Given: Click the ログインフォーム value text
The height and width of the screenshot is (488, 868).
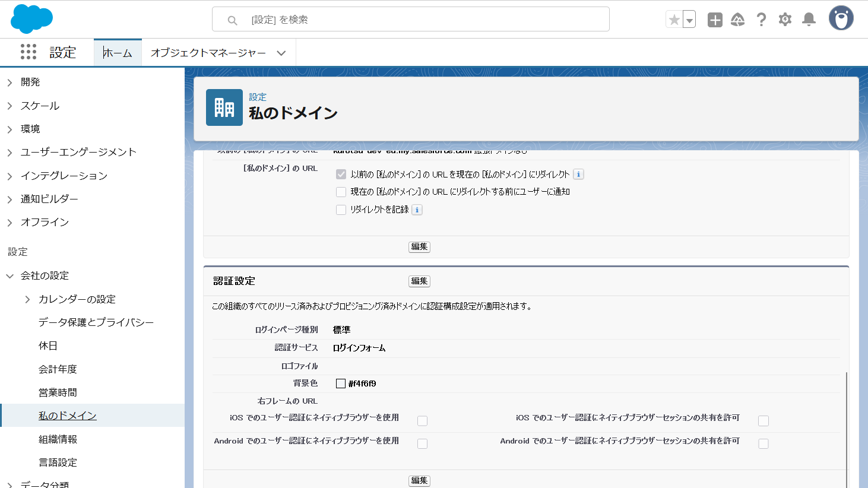Looking at the screenshot, I should pos(359,348).
